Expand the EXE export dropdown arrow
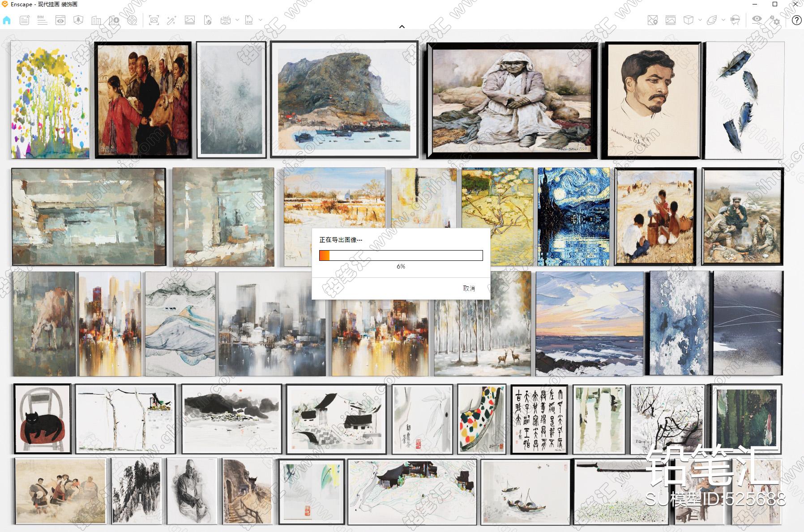The width and height of the screenshot is (804, 532). pos(261,20)
